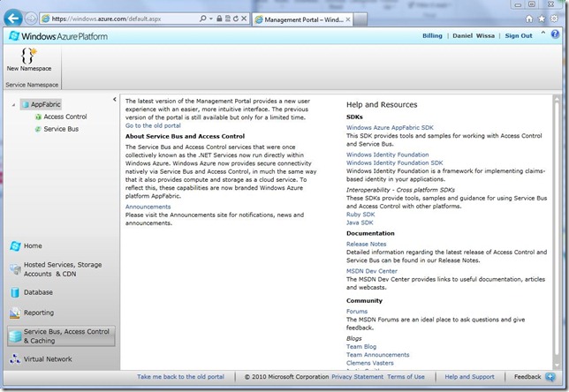Viewport: 569px width, 392px height.
Task: Open the Privacy Statement link
Action: (358, 377)
